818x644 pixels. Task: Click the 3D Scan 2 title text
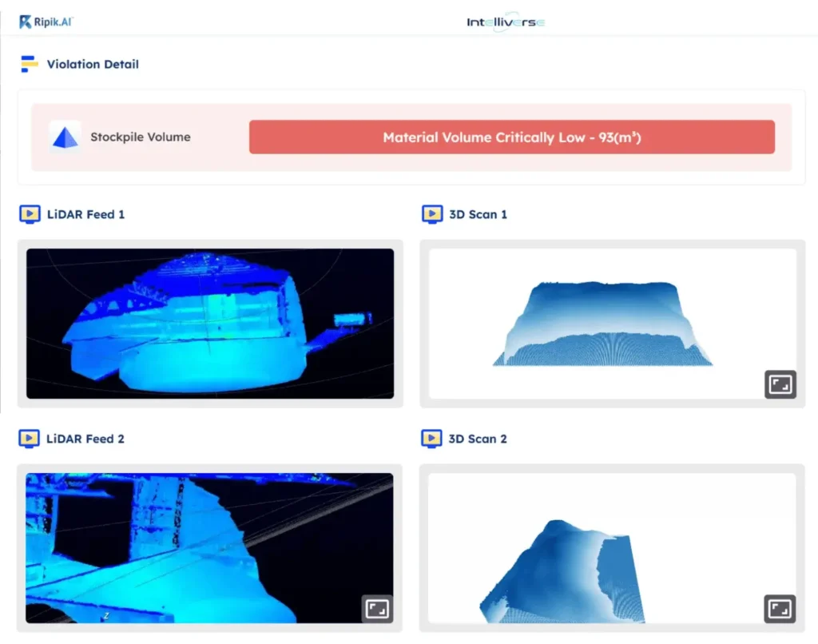tap(478, 439)
